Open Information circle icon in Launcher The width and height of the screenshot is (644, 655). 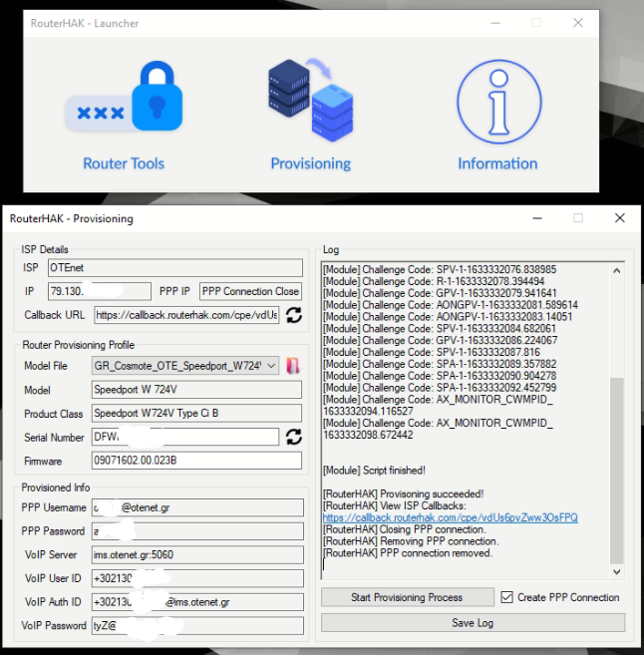coord(499,102)
